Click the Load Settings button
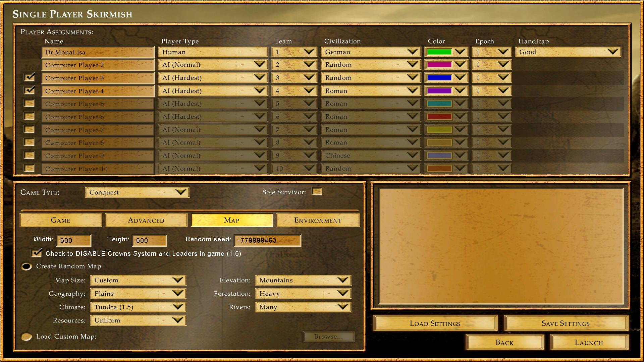 (x=435, y=323)
